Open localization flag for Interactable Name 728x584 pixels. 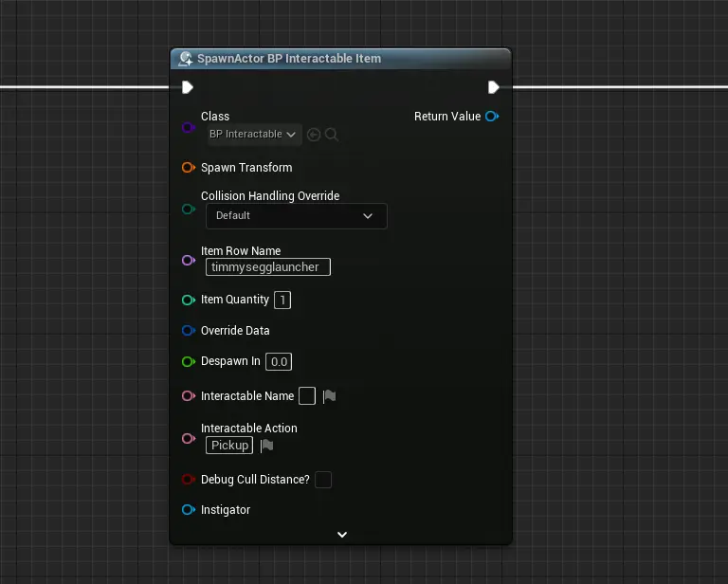coord(329,396)
